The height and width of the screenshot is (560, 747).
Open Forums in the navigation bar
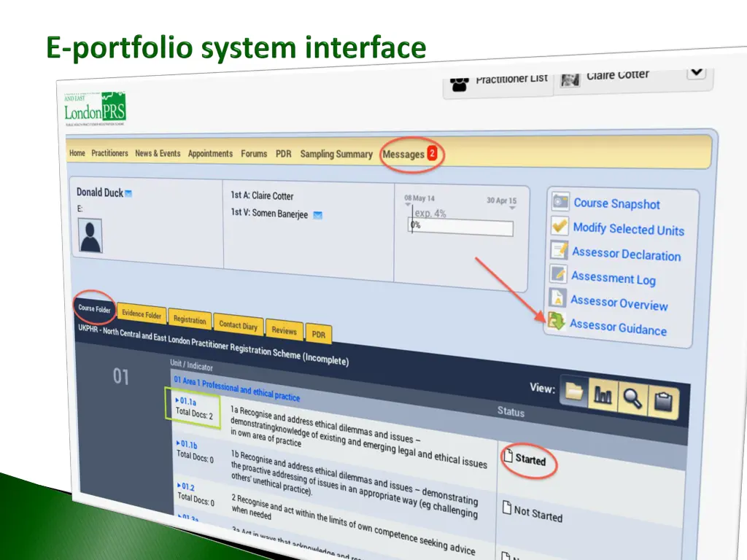tap(254, 153)
